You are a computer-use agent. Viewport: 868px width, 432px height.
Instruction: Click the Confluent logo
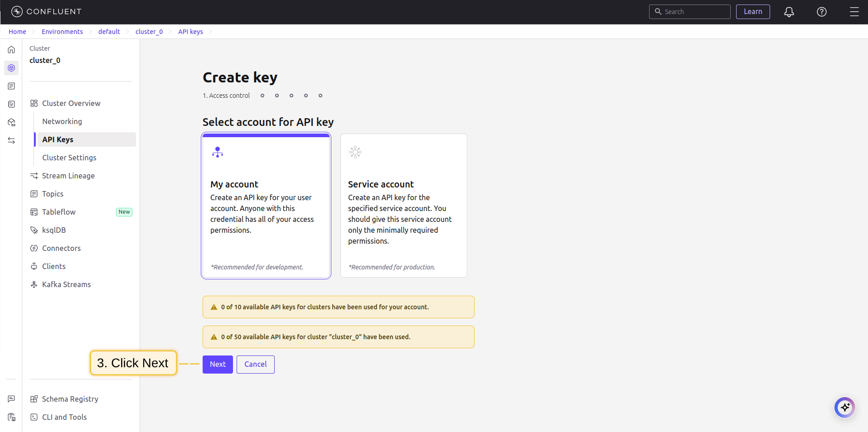point(46,12)
